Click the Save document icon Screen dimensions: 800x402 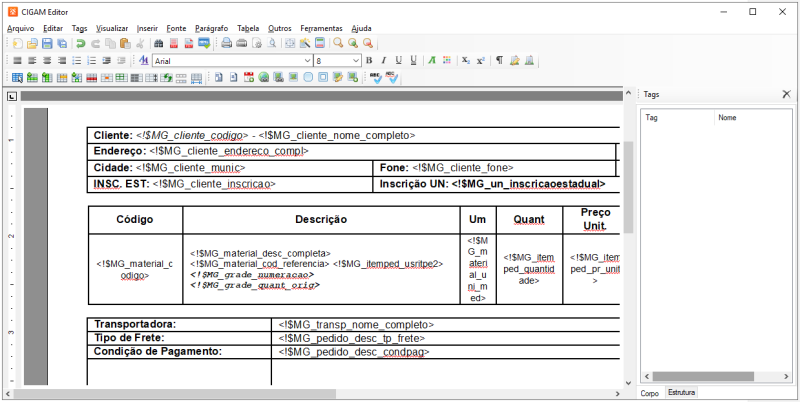point(49,44)
